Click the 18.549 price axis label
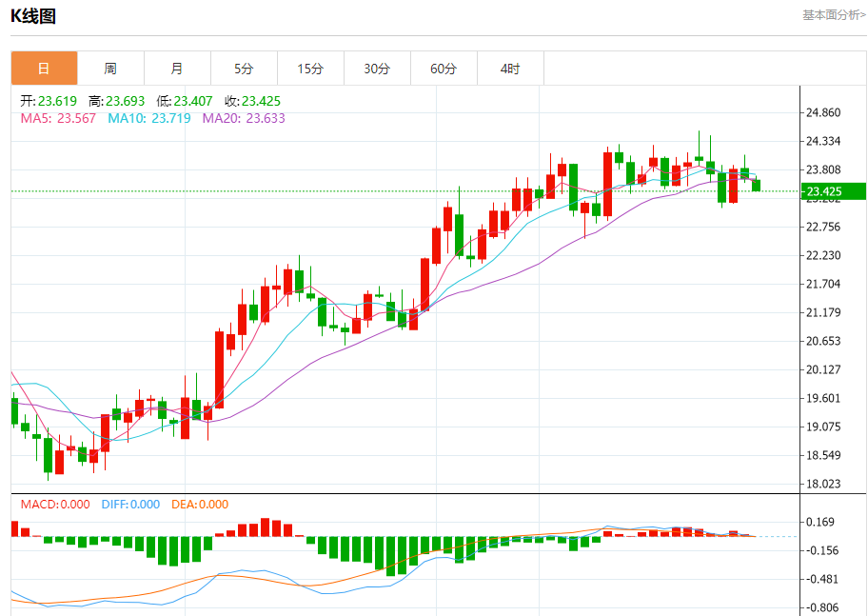The image size is (868, 616). [823, 455]
